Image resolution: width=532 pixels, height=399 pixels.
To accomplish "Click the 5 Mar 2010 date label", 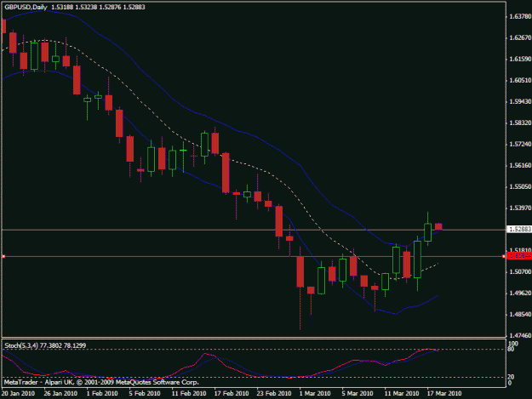I will pos(358,394).
